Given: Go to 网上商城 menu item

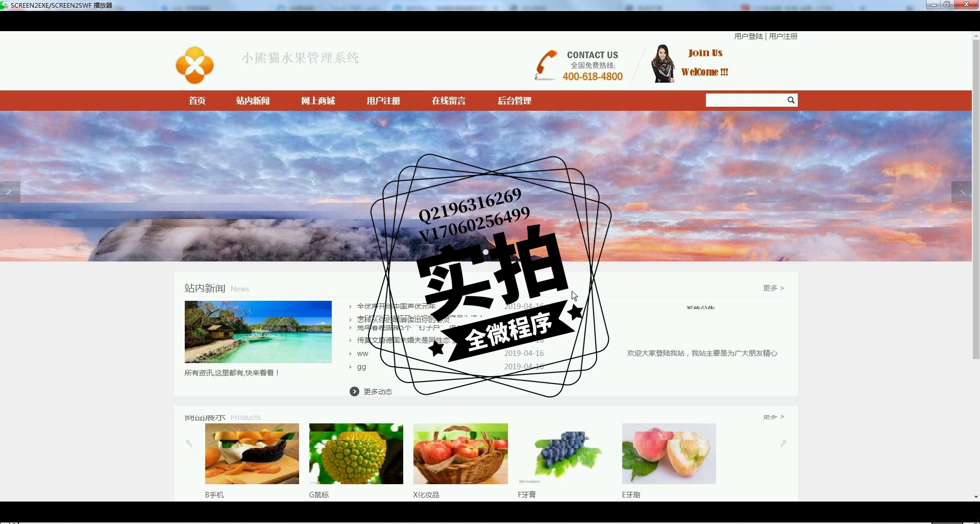Looking at the screenshot, I should 318,101.
